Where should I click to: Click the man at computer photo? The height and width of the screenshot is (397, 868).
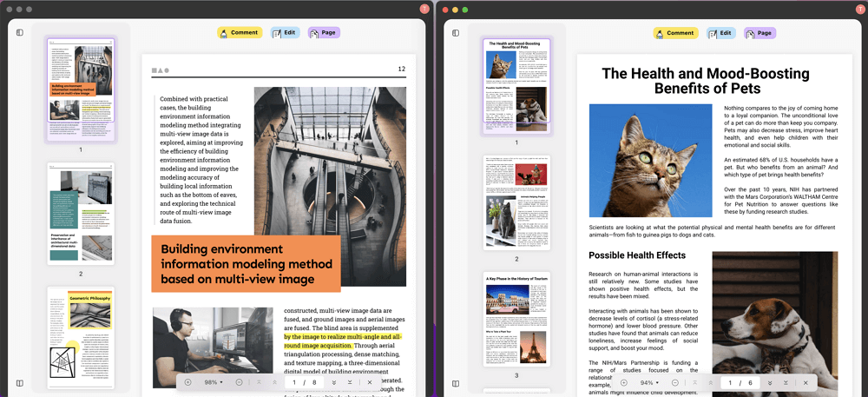tap(213, 347)
